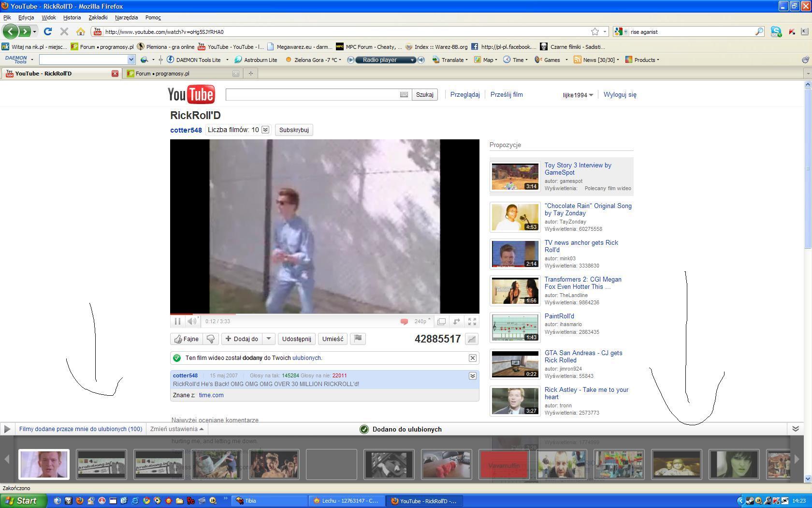Switch to the Tibia taskbar window
The width and height of the screenshot is (812, 508).
coord(270,501)
